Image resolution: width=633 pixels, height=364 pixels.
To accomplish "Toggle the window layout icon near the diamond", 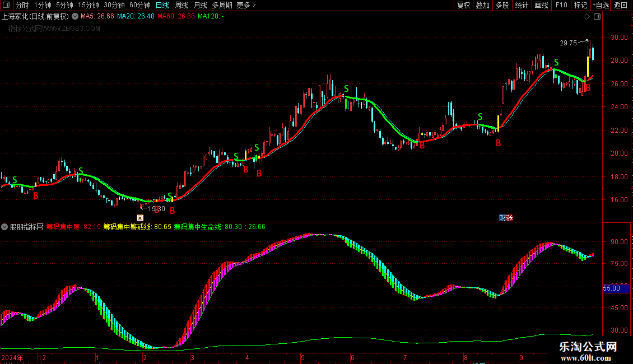I will pyautogui.click(x=597, y=16).
